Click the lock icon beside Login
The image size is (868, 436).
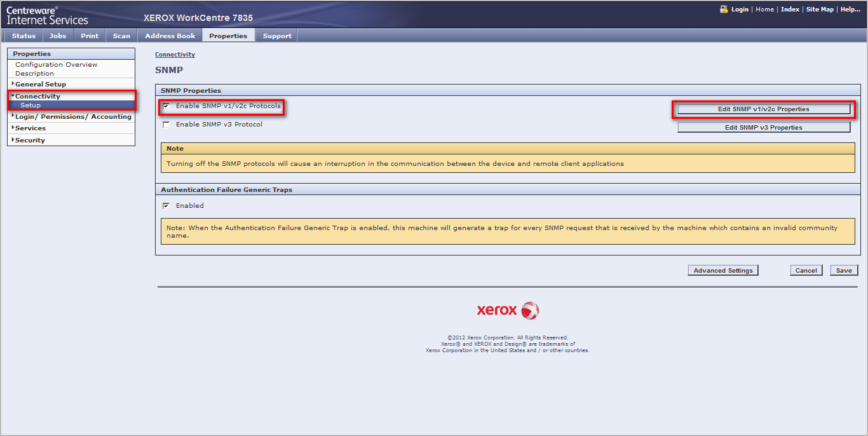click(723, 10)
